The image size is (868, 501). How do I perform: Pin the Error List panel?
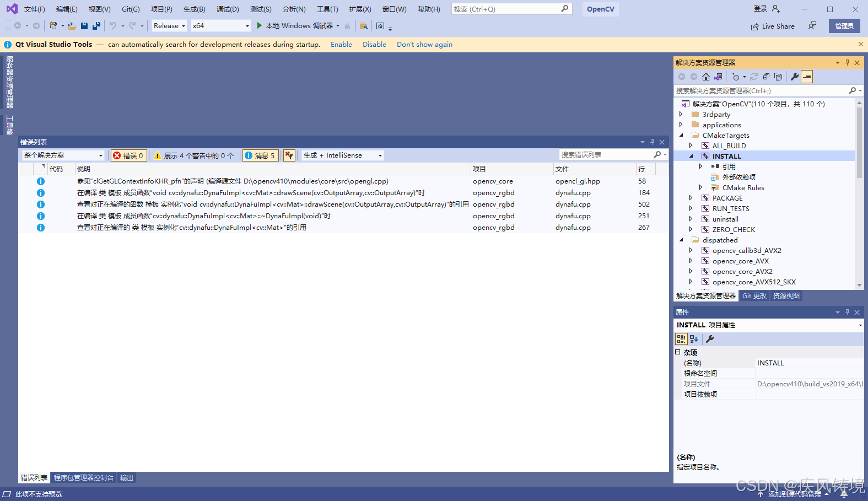652,142
